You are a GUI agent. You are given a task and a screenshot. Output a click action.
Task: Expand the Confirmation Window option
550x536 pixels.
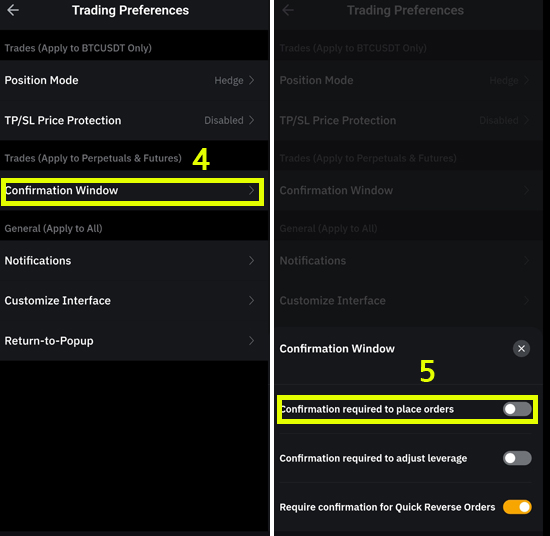[134, 190]
